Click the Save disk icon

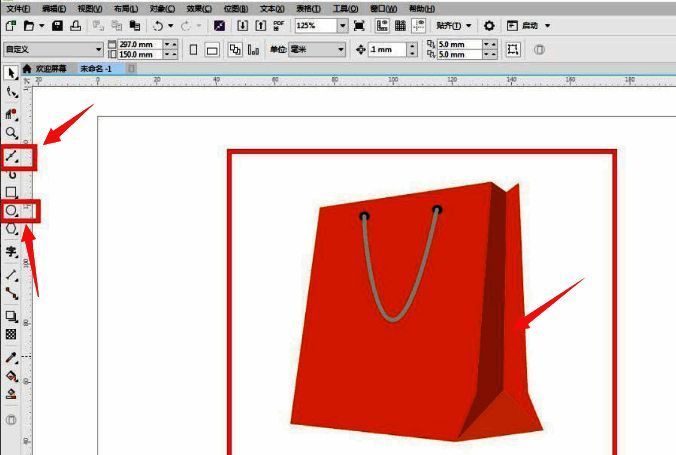57,25
